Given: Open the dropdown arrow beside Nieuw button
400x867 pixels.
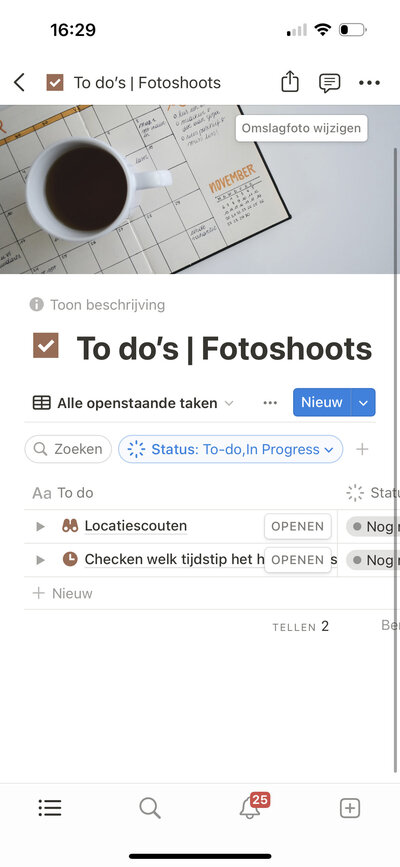Looking at the screenshot, I should coord(363,403).
